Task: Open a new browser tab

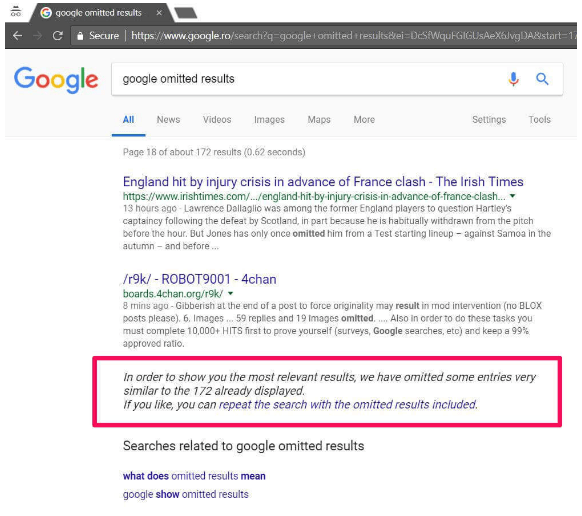Action: click(186, 13)
